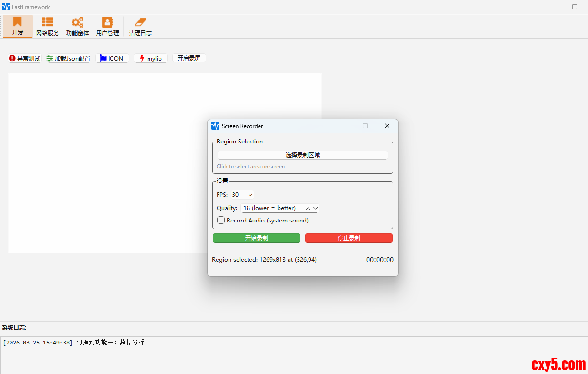588x374 pixels.
Task: Increase Quality value with up arrow
Action: point(308,208)
